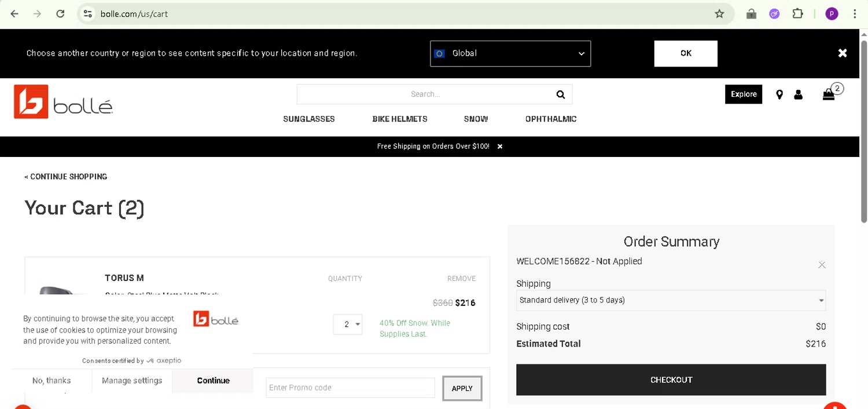Viewport: 868px width, 409px height.
Task: Click the 'Shipping cost' label
Action: 543,327
